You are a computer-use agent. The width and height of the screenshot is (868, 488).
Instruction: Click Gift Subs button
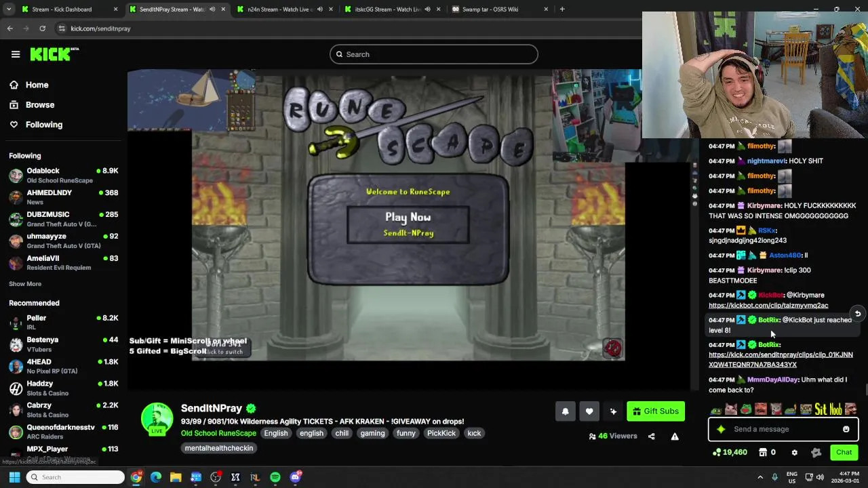tap(656, 411)
